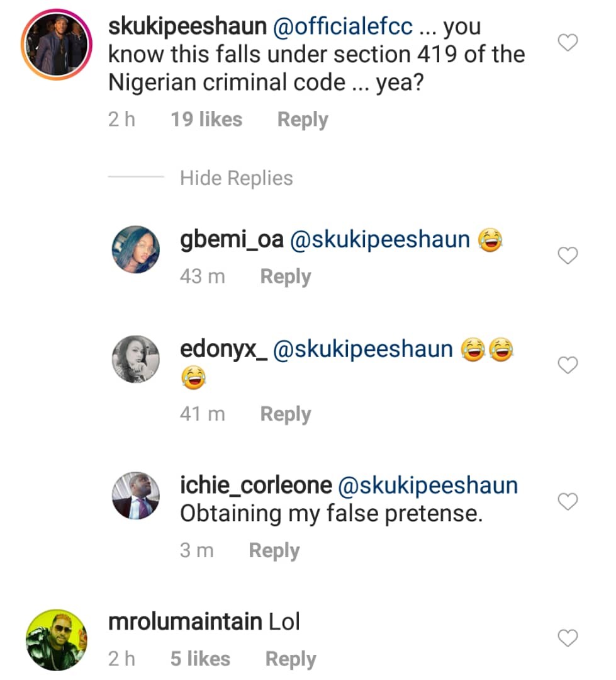The image size is (616, 680).
Task: Like edonyx_'s laughing emoji reply
Action: point(568,365)
